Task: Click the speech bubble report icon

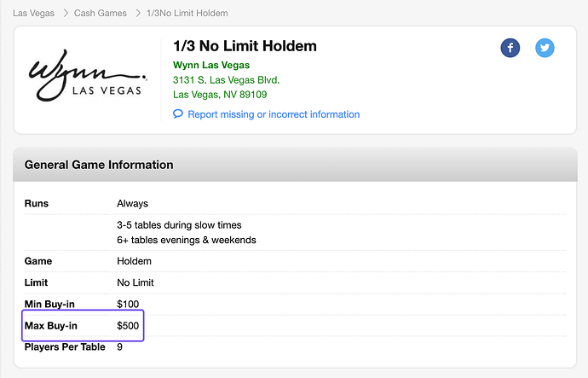Action: point(178,114)
